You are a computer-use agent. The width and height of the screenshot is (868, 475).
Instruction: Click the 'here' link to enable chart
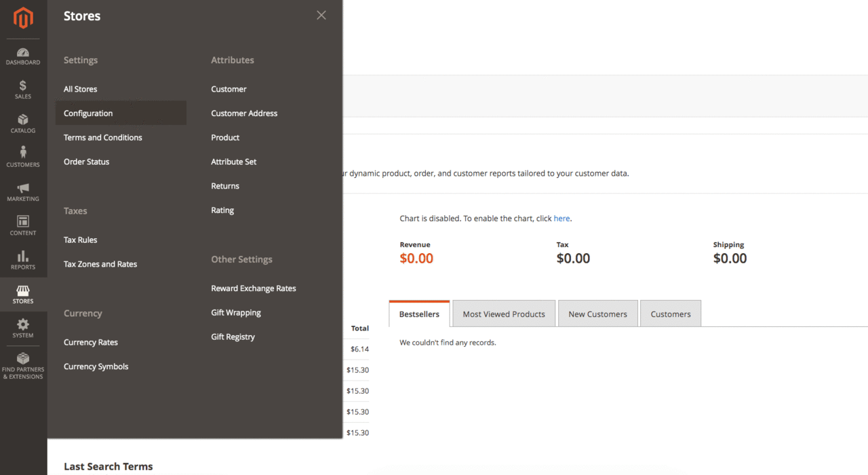[x=561, y=218]
